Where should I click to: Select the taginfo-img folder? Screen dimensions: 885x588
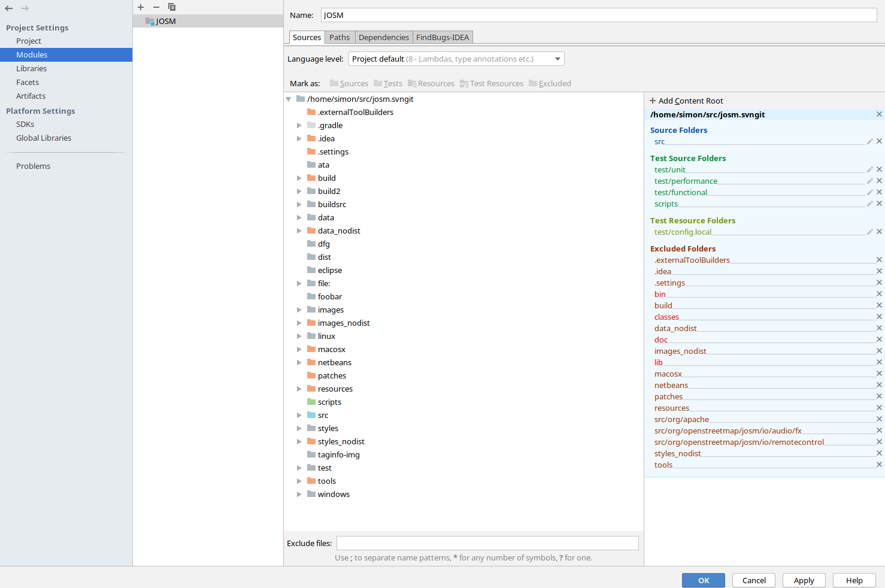339,454
